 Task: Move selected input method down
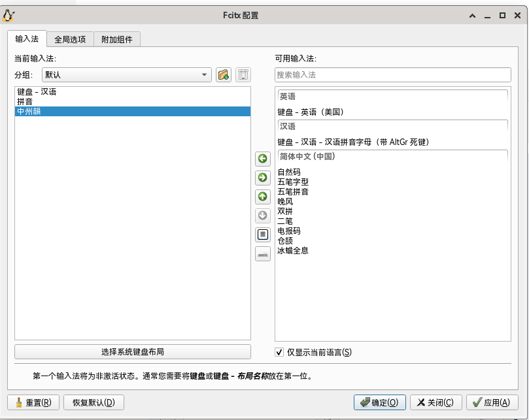click(262, 216)
